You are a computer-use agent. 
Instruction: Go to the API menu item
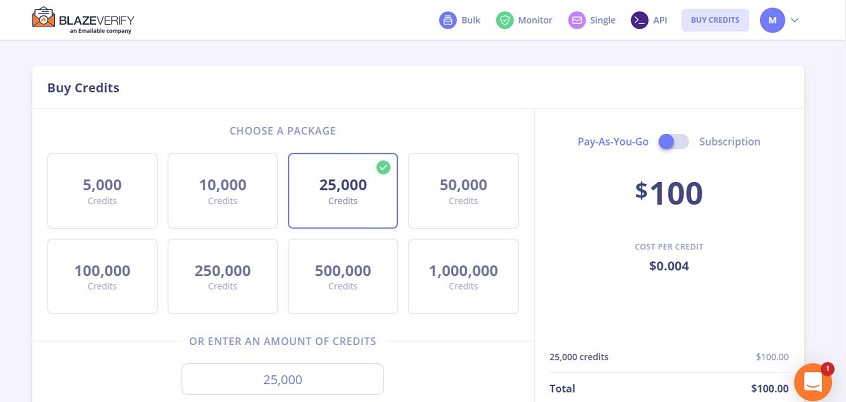click(660, 20)
